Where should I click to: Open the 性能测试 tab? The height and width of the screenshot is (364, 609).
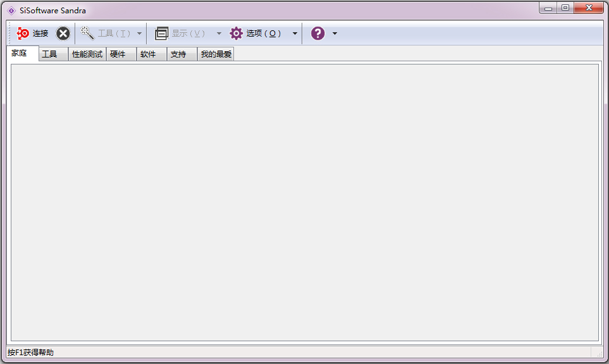87,54
